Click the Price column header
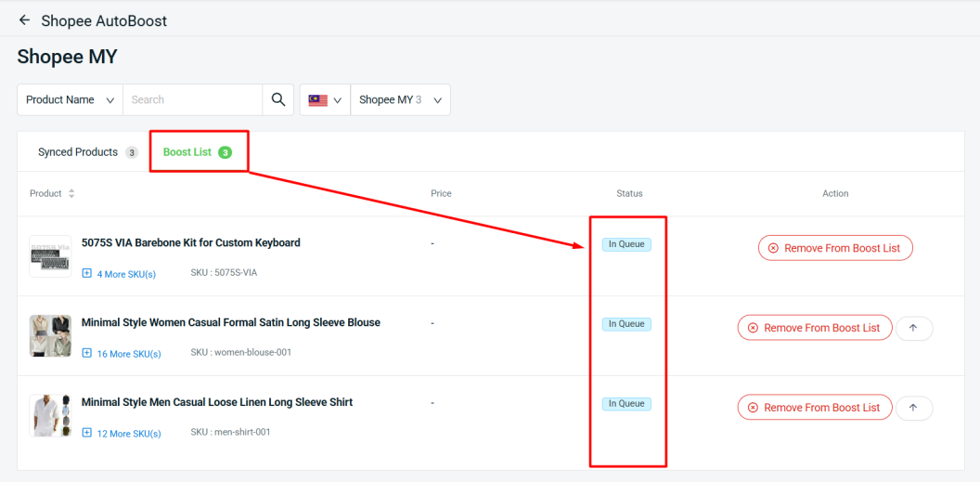 pos(441,194)
